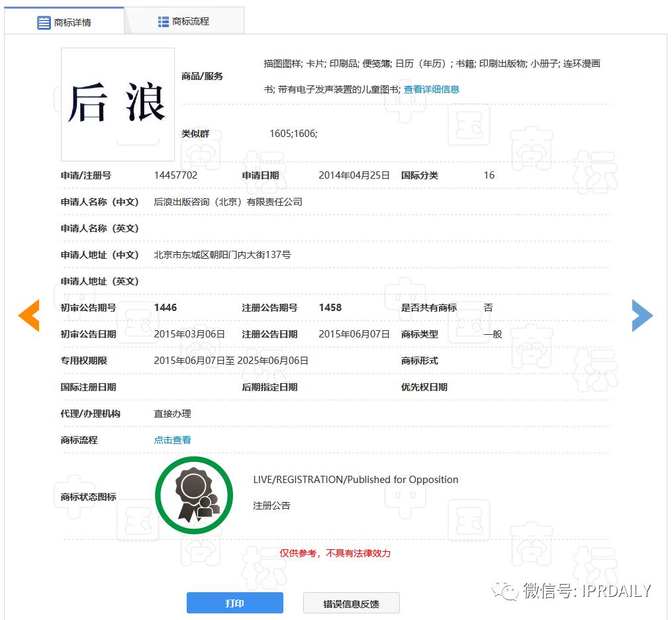Click the red disclaimer text 仅供参考
Screen dimensions: 672x620
[x=334, y=554]
